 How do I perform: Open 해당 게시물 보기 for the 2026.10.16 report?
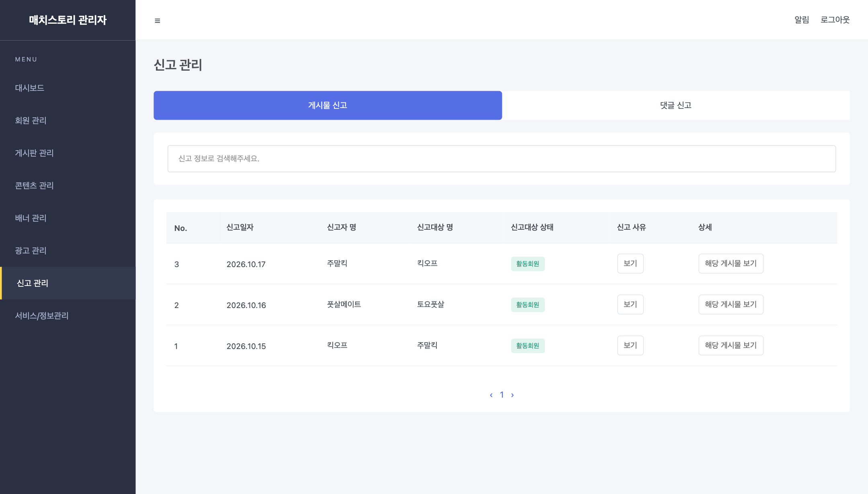click(731, 304)
